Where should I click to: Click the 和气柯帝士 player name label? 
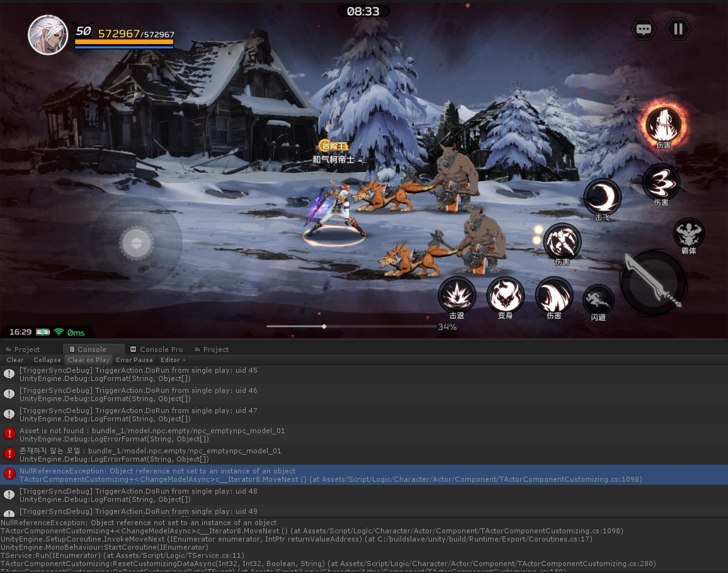tap(333, 159)
